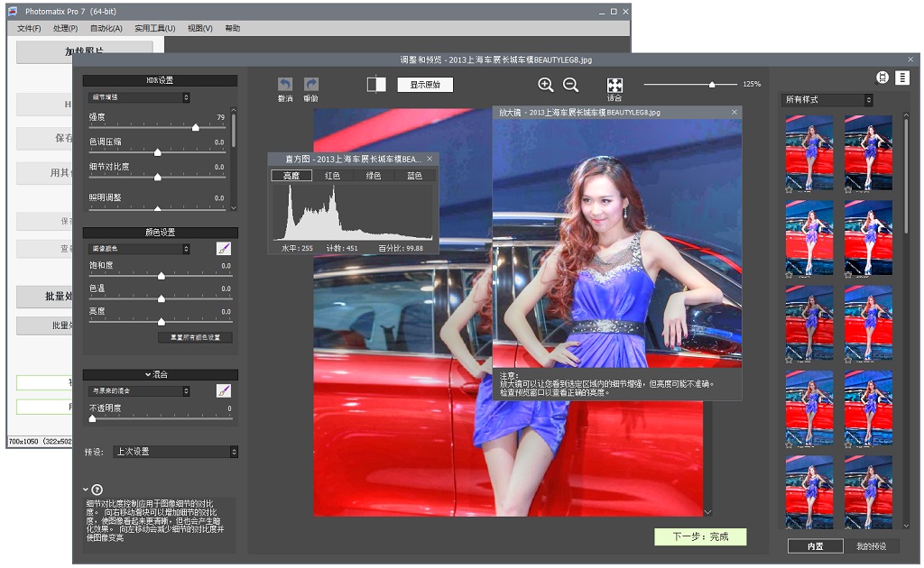Click the brush icon in the 混合 section

point(224,390)
